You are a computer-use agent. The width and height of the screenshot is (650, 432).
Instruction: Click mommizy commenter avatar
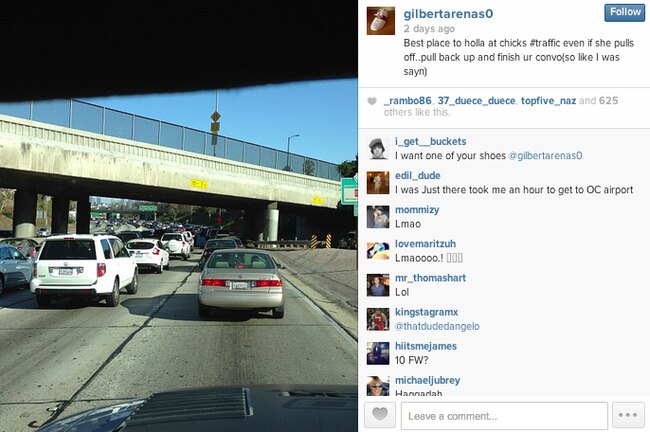378,217
